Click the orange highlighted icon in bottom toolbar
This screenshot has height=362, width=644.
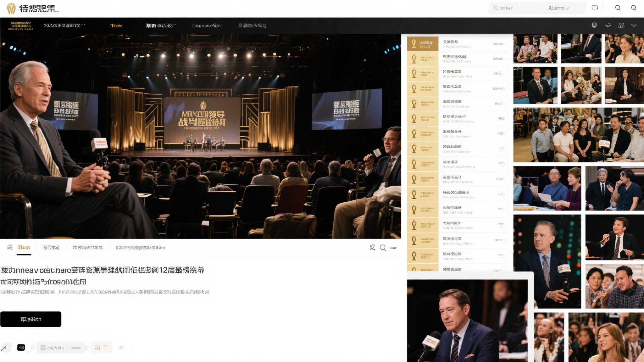click(x=105, y=348)
